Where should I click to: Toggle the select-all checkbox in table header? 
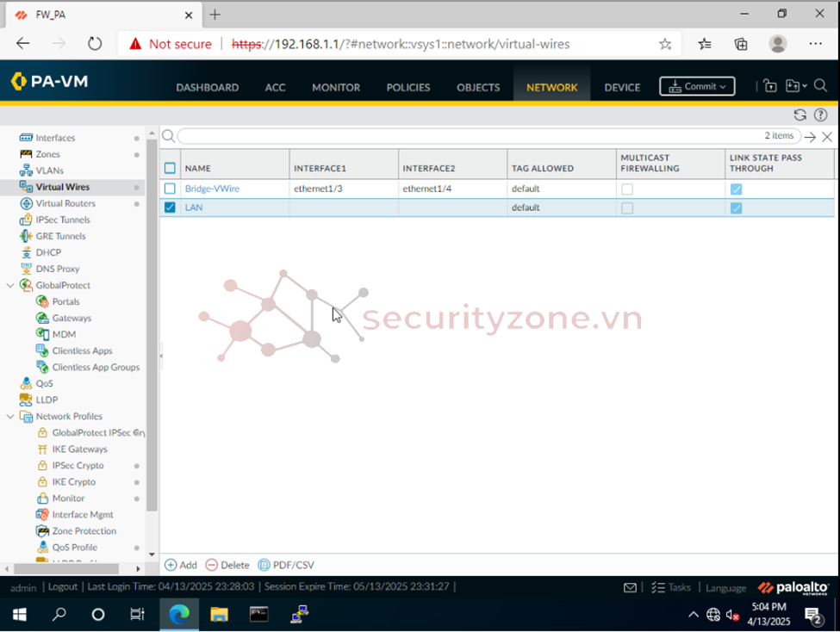coord(170,168)
